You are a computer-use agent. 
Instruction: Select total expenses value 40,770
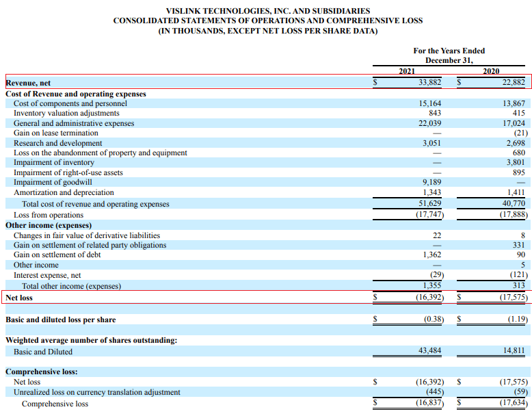514,203
